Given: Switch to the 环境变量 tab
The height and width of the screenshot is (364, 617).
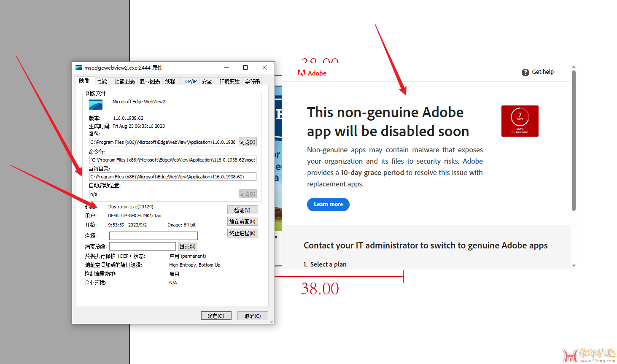Looking at the screenshot, I should click(x=229, y=81).
